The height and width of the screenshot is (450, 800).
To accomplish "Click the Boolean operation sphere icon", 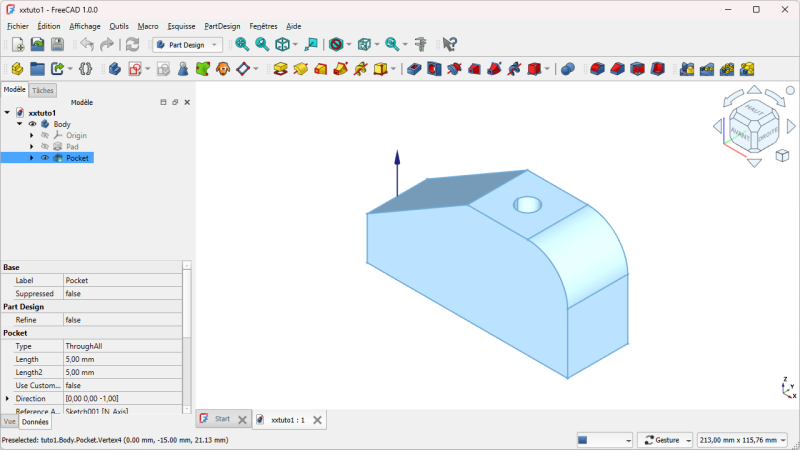I will click(567, 69).
